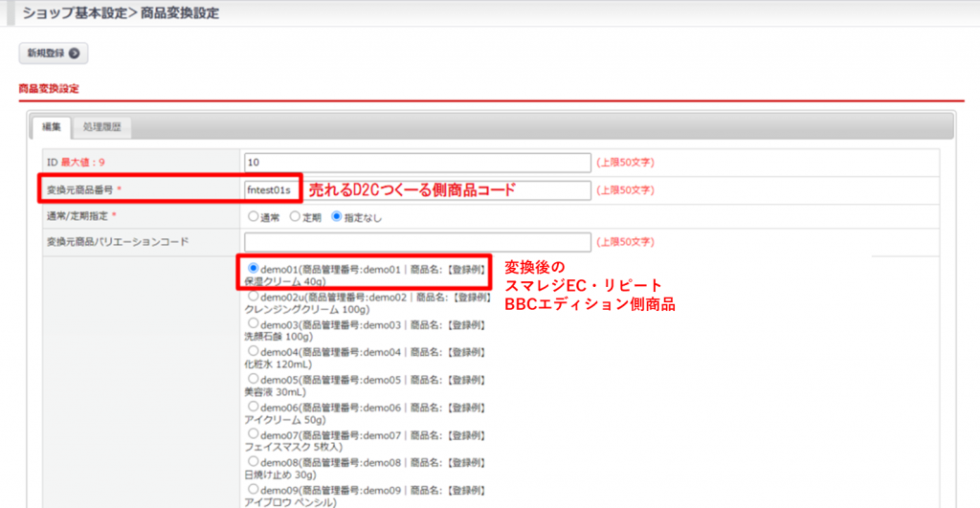
Task: Choose demo02u クレンジングクリーム radio option
Action: (254, 297)
